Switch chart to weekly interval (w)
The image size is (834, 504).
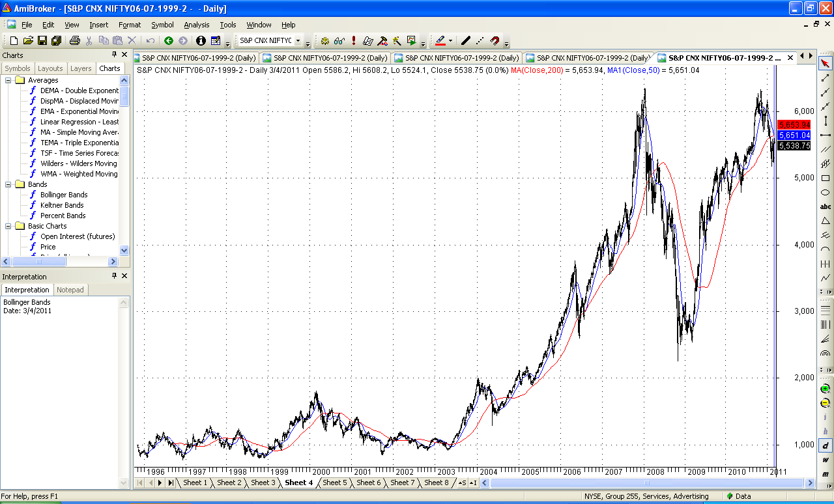826,460
